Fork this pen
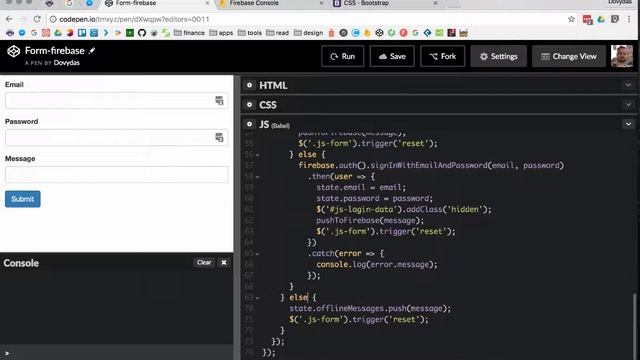The image size is (640, 360). 442,56
